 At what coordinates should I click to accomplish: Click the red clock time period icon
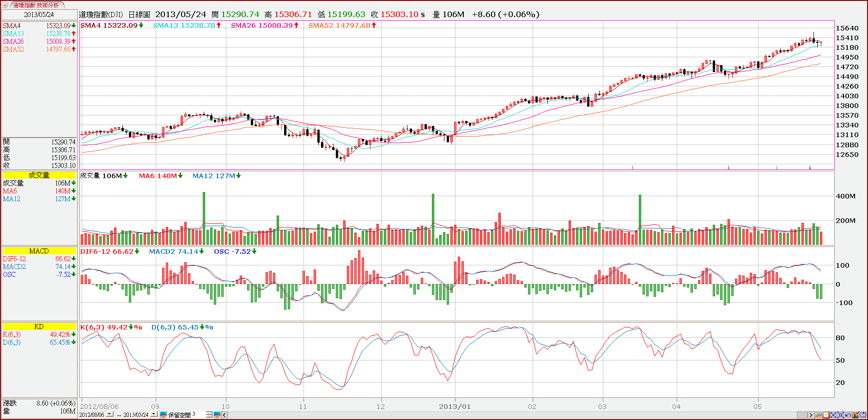coord(826,415)
